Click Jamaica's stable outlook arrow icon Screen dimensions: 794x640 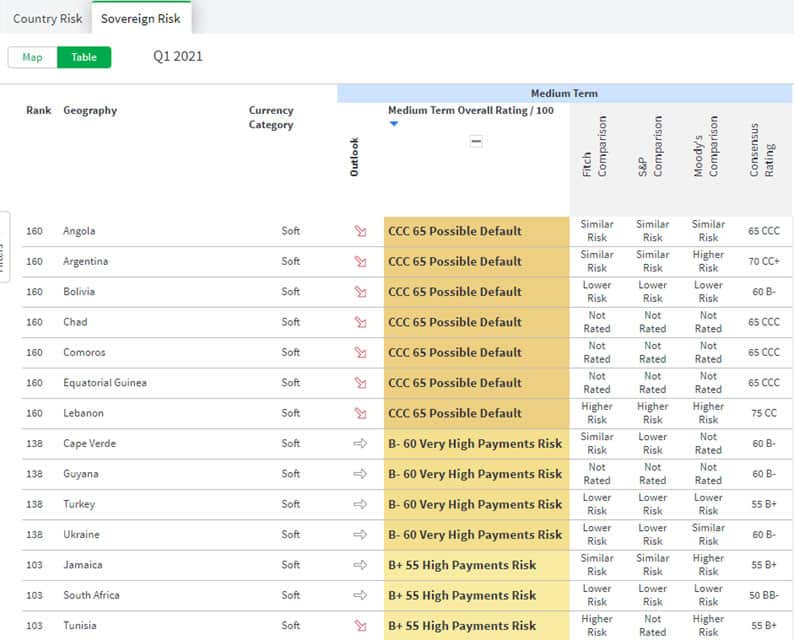[x=360, y=565]
